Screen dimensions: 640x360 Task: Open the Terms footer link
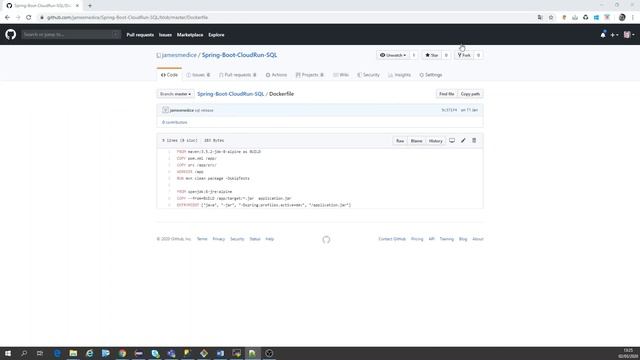click(x=202, y=239)
